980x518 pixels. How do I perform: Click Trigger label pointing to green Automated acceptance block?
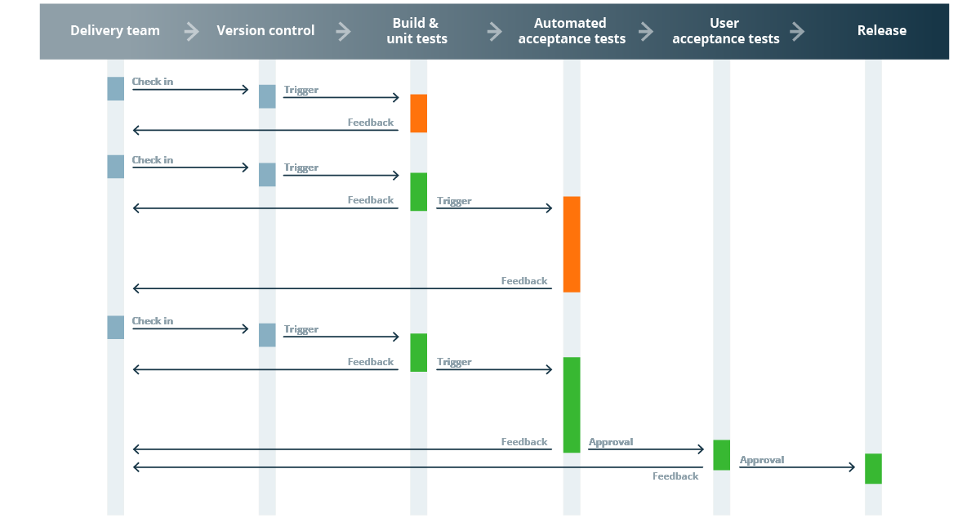click(x=454, y=362)
